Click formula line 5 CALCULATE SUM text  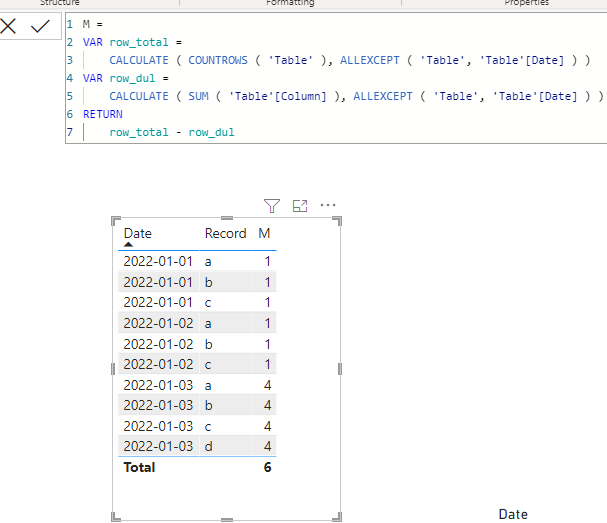coord(356,96)
